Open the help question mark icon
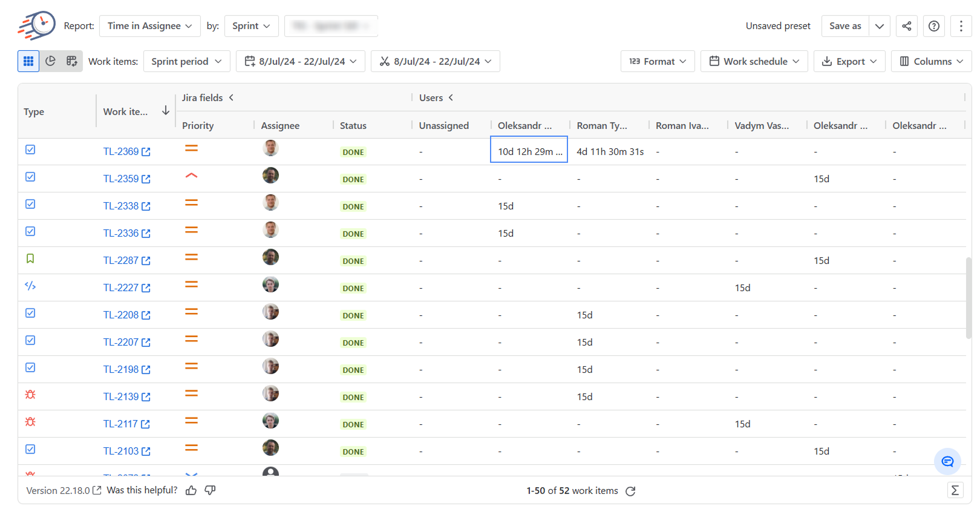The height and width of the screenshot is (506, 980). tap(934, 26)
